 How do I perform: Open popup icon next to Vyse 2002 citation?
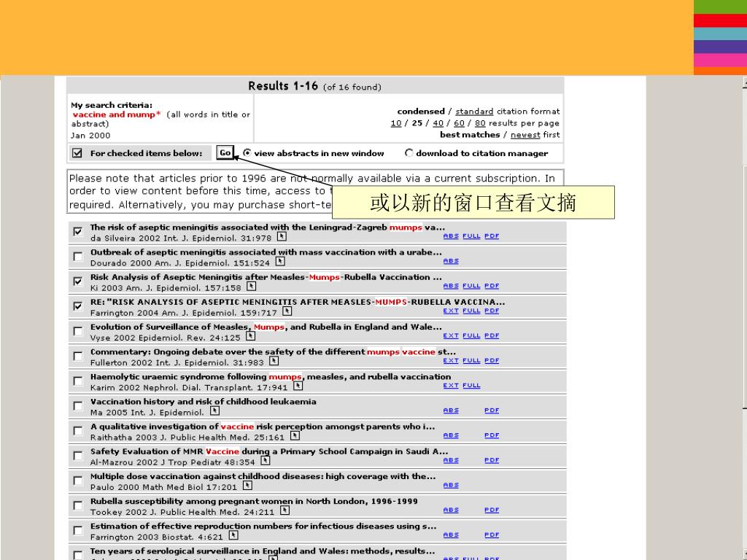pos(251,335)
